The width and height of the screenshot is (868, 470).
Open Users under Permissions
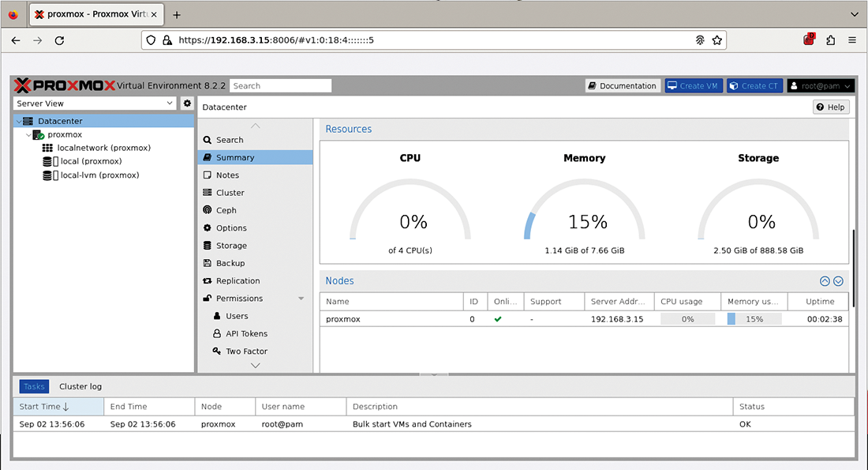click(x=255, y=316)
